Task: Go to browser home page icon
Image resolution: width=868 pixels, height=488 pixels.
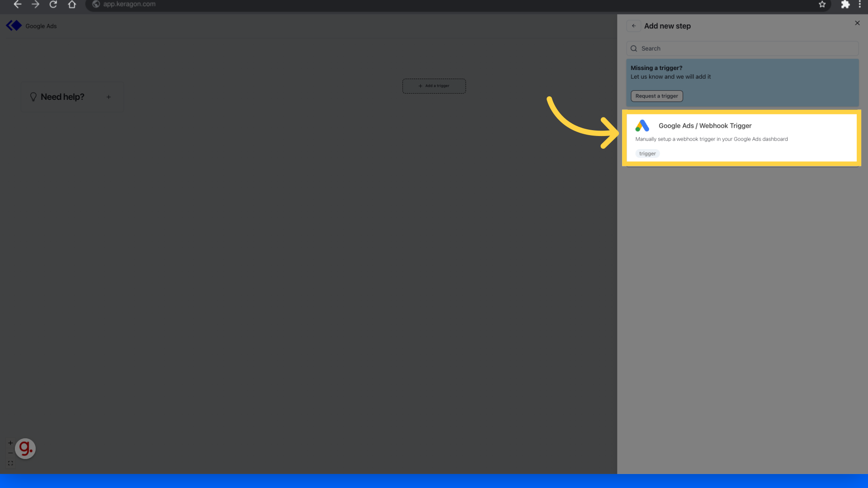Action: (72, 5)
